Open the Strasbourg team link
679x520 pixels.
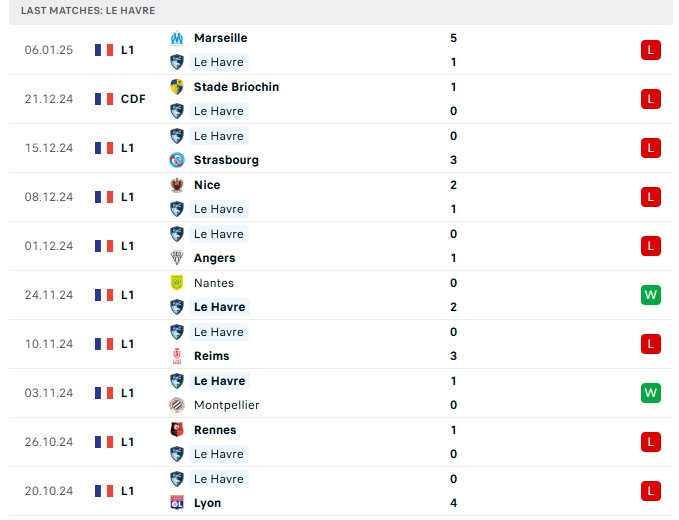(226, 160)
